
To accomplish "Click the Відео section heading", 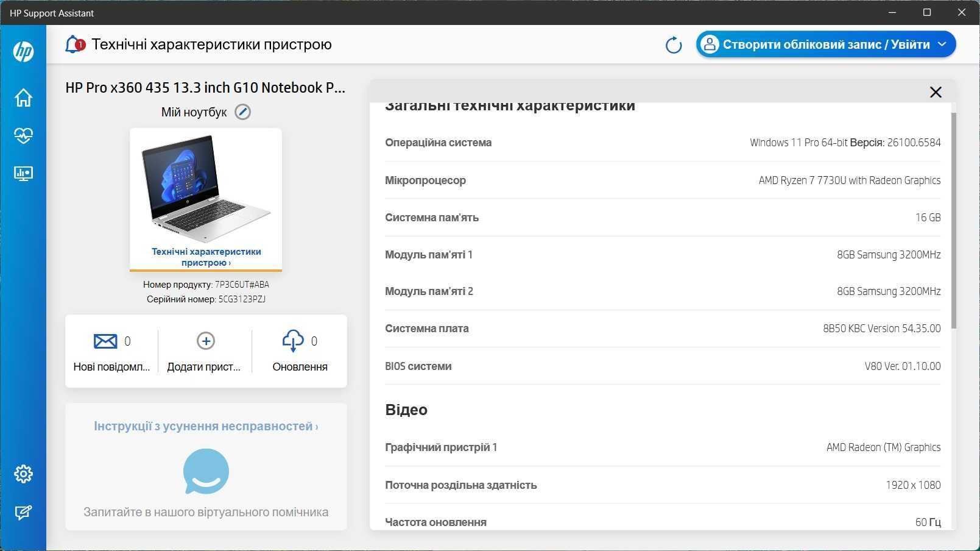I will pos(406,410).
